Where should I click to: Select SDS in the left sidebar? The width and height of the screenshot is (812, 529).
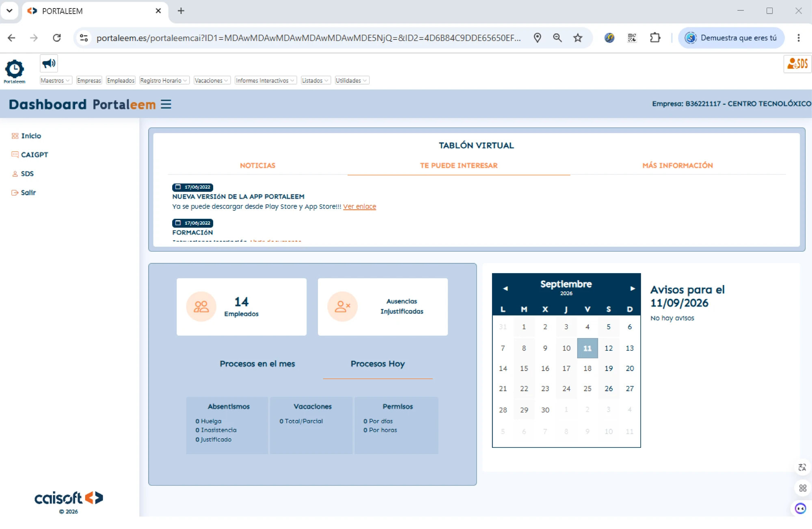23,174
